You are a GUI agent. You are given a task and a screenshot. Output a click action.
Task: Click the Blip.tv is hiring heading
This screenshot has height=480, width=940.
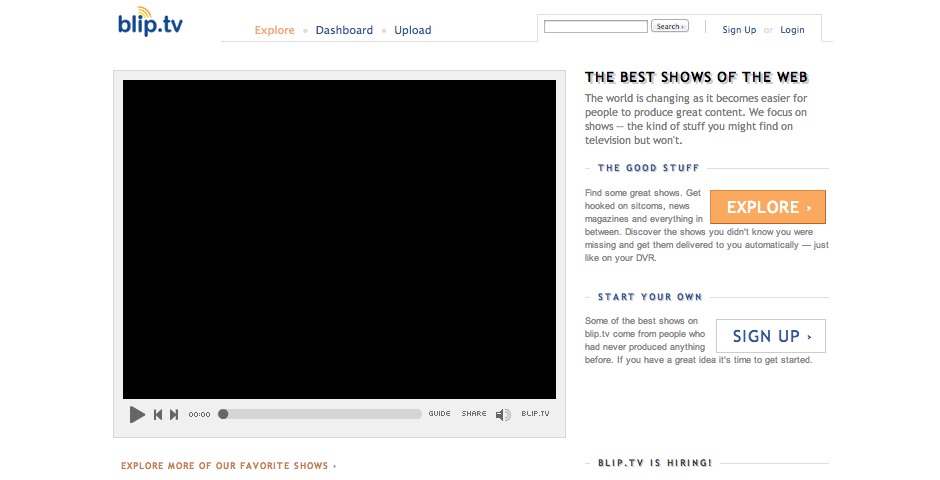[655, 463]
